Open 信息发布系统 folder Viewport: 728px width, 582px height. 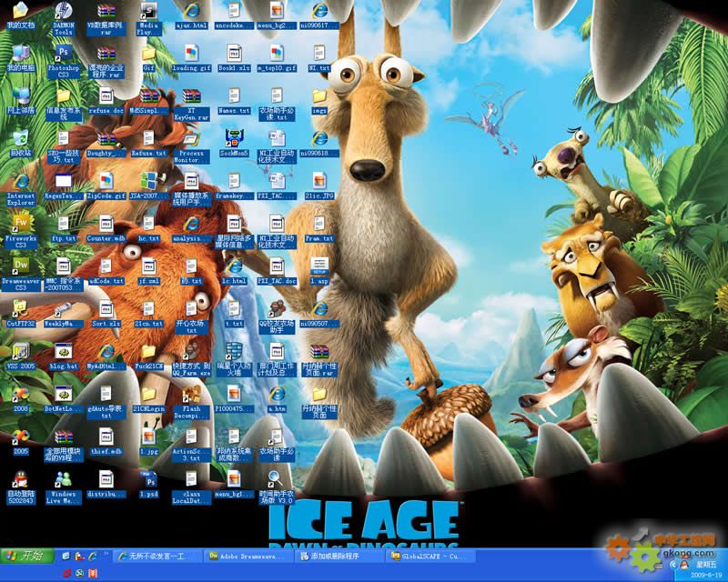(x=64, y=104)
